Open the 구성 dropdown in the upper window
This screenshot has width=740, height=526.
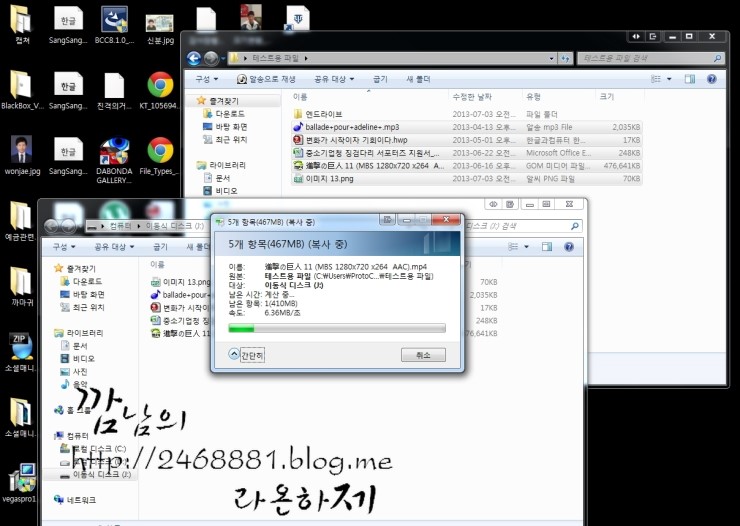coord(208,79)
